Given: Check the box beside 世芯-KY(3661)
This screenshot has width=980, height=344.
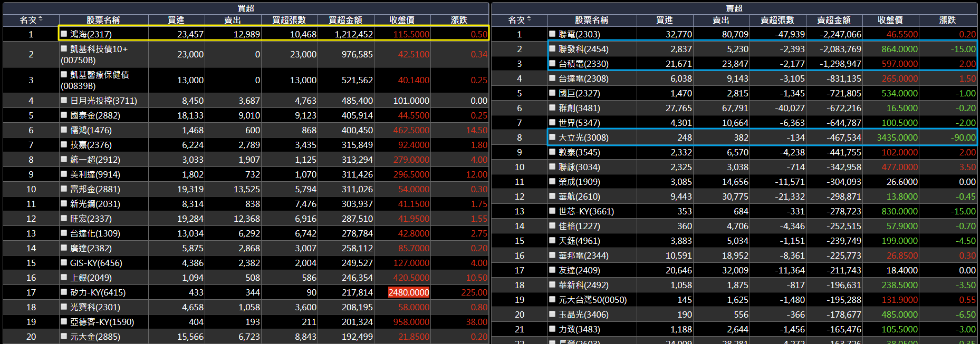Looking at the screenshot, I should tap(552, 211).
